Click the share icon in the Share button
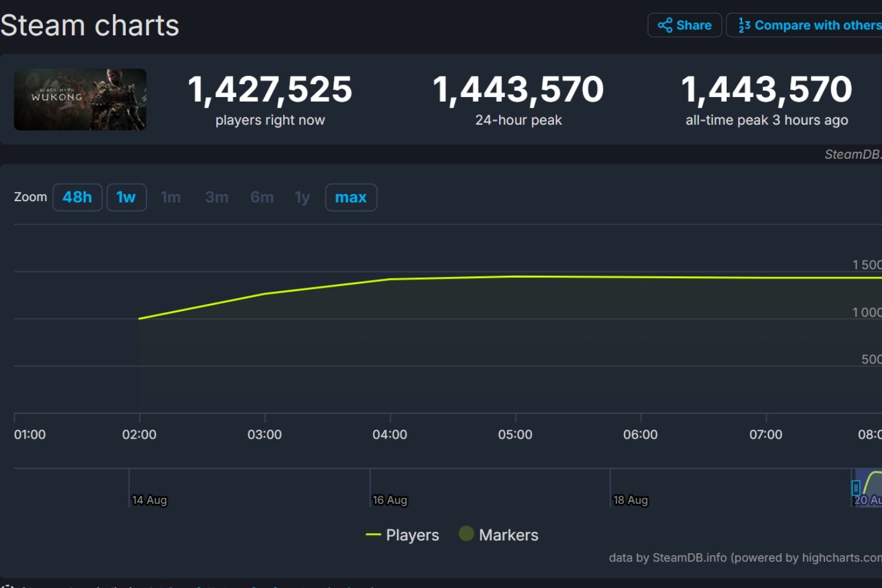The width and height of the screenshot is (882, 588). [x=665, y=25]
